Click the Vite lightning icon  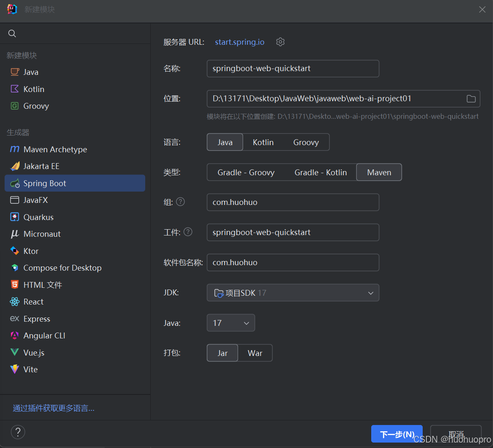pos(15,369)
